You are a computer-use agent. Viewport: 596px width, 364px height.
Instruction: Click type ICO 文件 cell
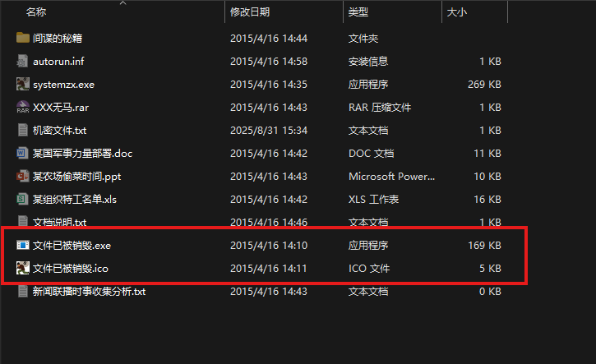369,268
